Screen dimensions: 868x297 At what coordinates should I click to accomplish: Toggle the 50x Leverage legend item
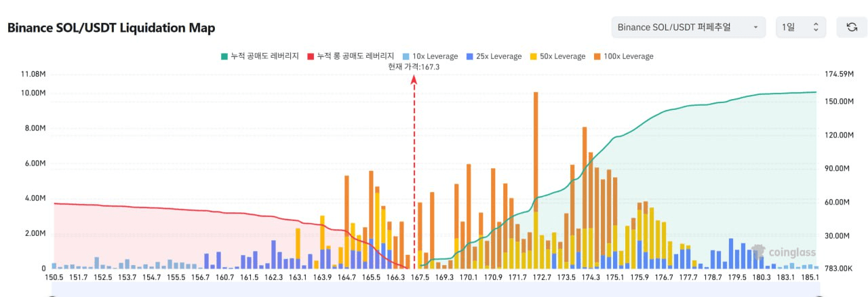(x=557, y=56)
